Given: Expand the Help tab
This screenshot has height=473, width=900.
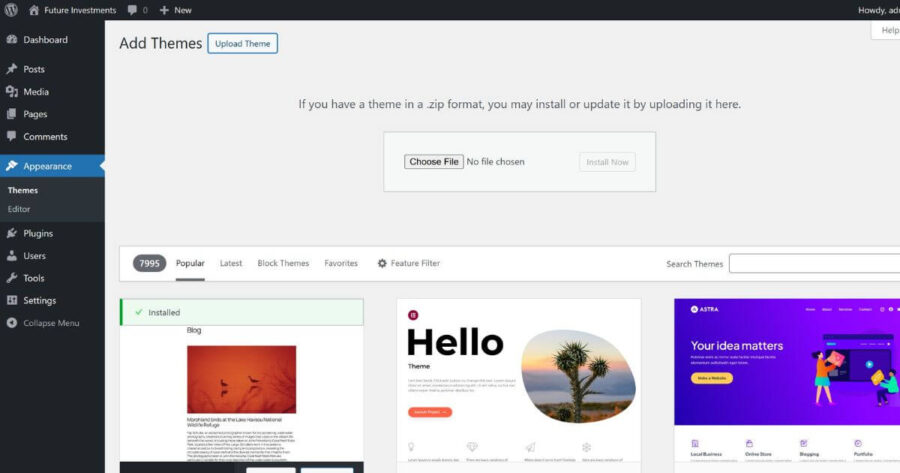Looking at the screenshot, I should (887, 30).
